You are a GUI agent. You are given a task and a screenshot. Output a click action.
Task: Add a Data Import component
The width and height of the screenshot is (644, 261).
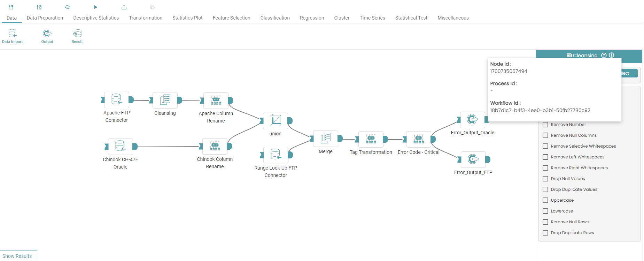pos(13,36)
